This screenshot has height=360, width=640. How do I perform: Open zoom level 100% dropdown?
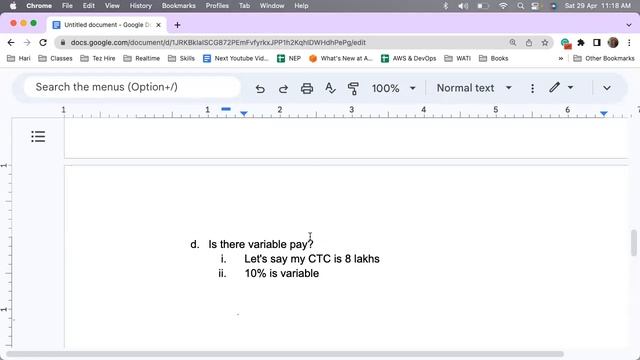(x=393, y=88)
